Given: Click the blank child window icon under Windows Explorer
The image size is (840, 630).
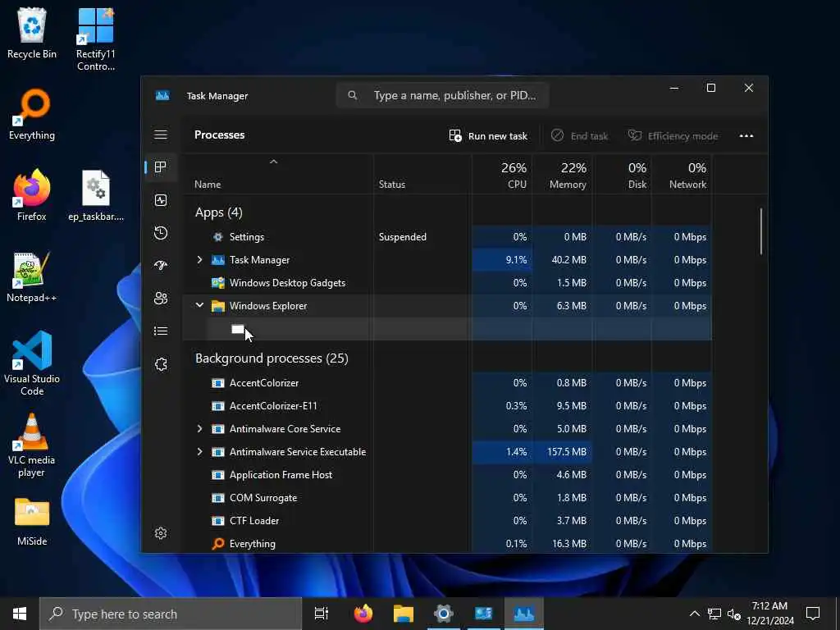Looking at the screenshot, I should (x=238, y=329).
